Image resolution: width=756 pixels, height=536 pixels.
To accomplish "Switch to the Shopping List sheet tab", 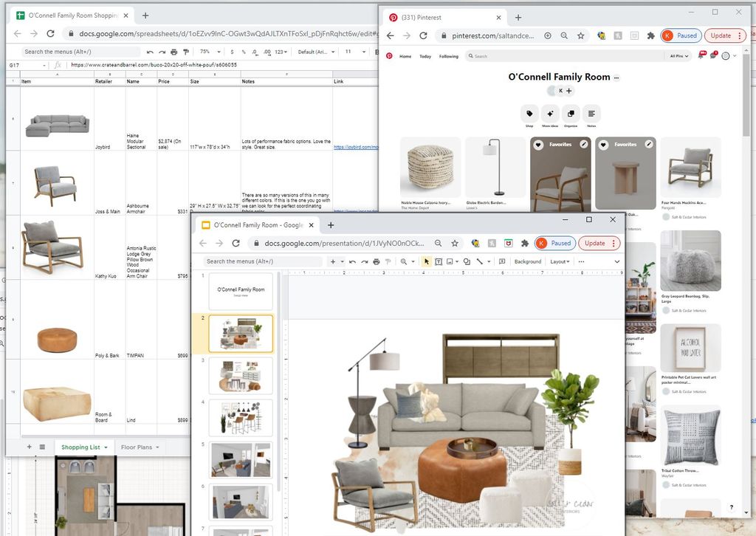I will pyautogui.click(x=84, y=447).
